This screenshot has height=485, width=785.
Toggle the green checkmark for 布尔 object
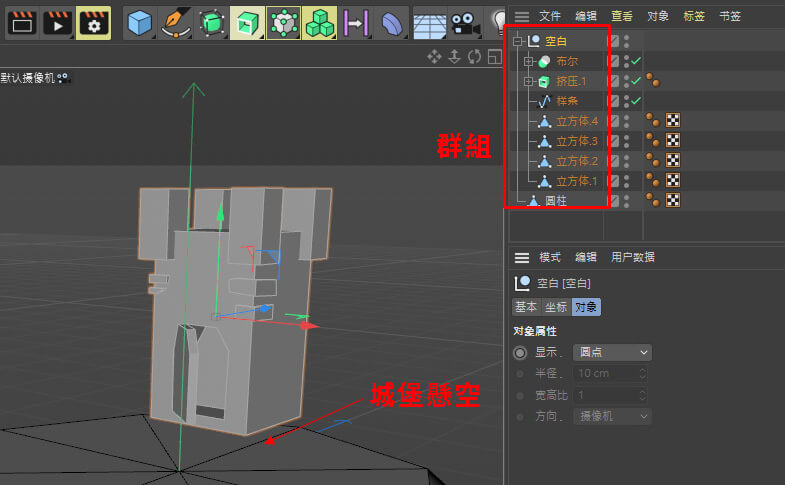(636, 61)
